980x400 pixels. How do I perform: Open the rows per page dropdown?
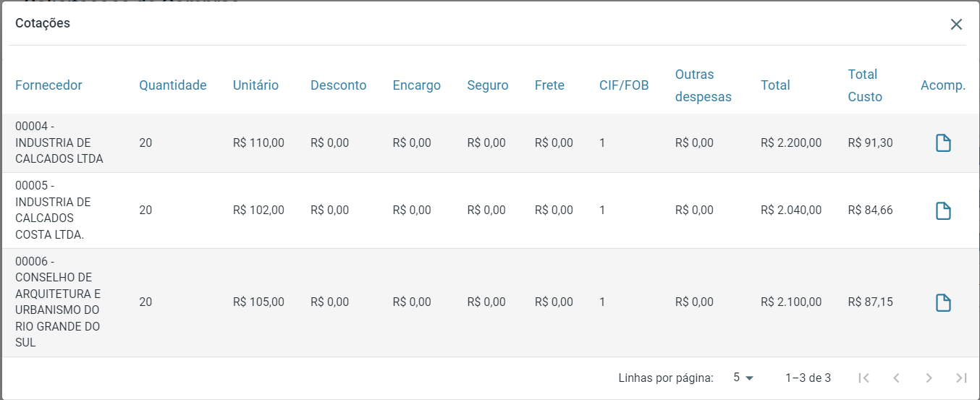pos(743,378)
